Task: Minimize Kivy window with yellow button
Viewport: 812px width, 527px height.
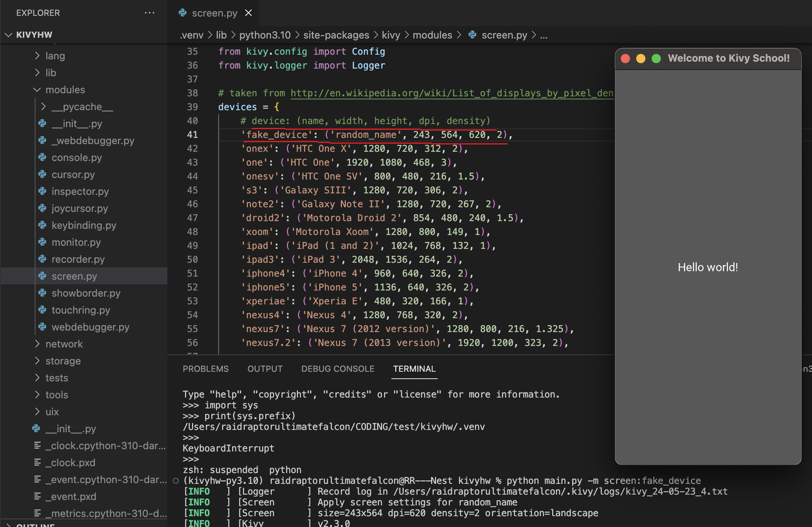Action: [641, 58]
